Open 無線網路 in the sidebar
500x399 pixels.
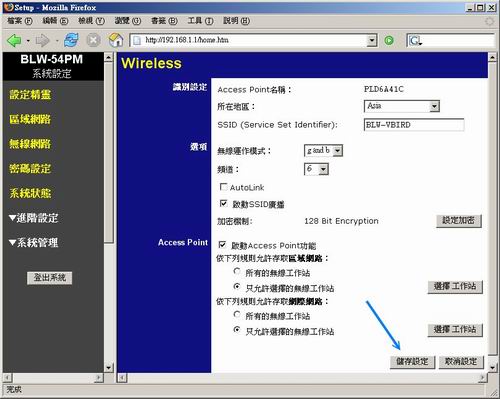pyautogui.click(x=30, y=144)
